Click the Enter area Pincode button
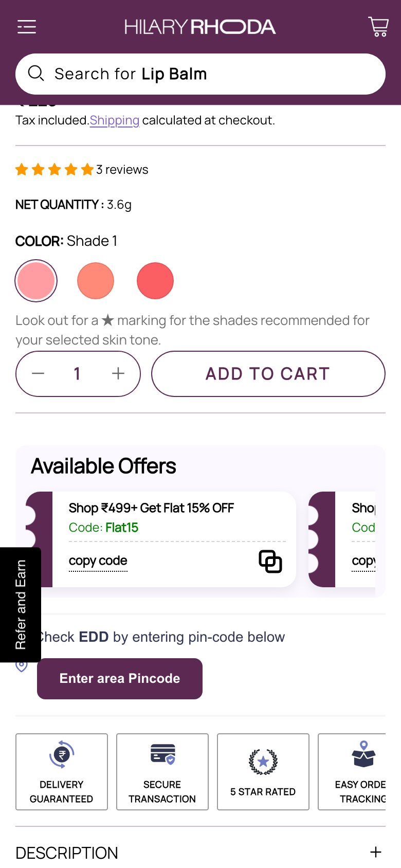This screenshot has height=868, width=401. pos(120,679)
